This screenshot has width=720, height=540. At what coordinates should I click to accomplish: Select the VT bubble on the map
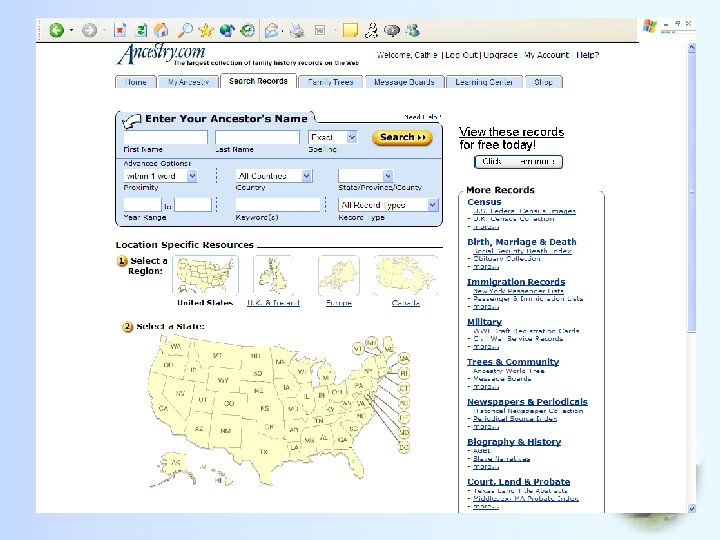click(x=358, y=349)
